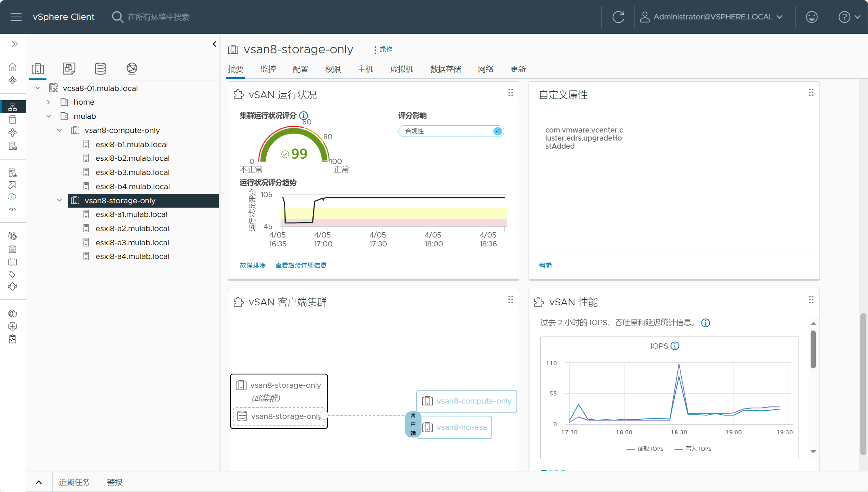This screenshot has height=492, width=868.
Task: Open Content Libraries sidebar icon
Action: pyautogui.click(x=13, y=120)
